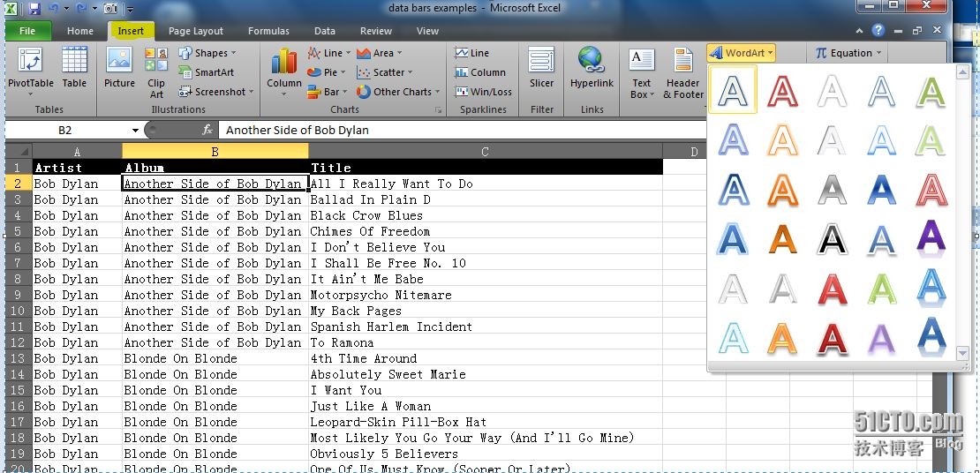Open the Charts group dialog launcher
980x473 pixels.
439,110
